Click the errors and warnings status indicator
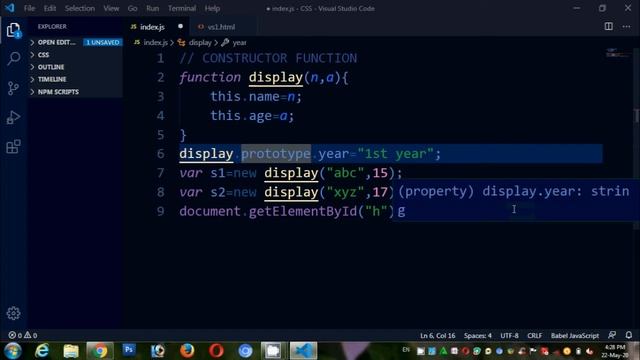Viewport: 640px width, 360px height. coord(23,335)
